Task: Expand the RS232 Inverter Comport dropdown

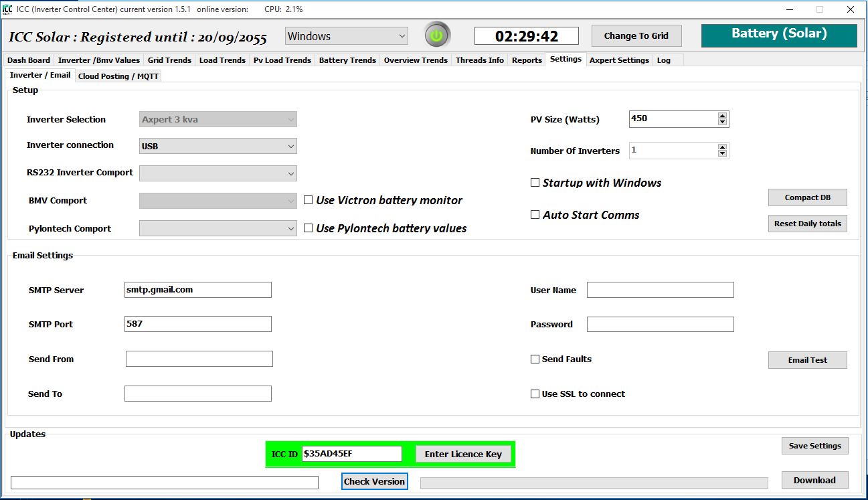Action: coord(218,173)
